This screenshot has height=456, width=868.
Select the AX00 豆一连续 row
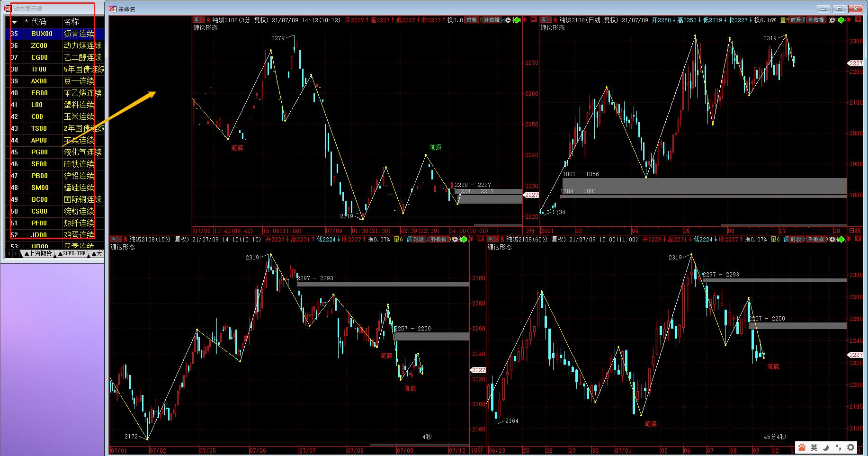coord(55,81)
